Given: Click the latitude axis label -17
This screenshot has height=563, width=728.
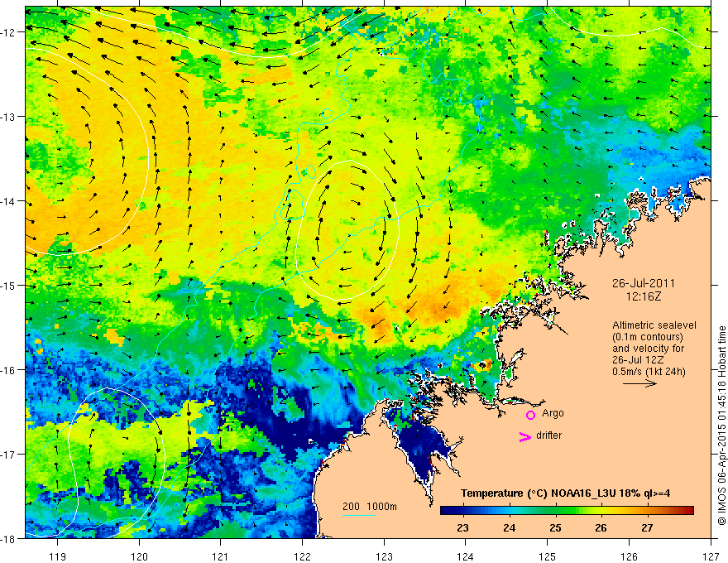Looking at the screenshot, I should (x=9, y=455).
